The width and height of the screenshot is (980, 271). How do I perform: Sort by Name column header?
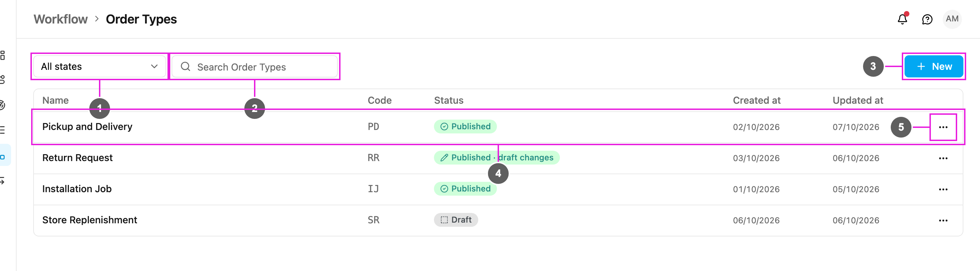56,100
